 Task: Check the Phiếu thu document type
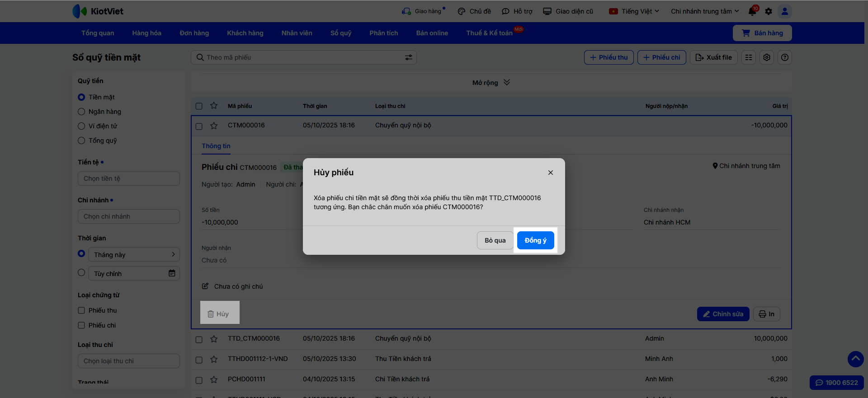[x=81, y=310]
